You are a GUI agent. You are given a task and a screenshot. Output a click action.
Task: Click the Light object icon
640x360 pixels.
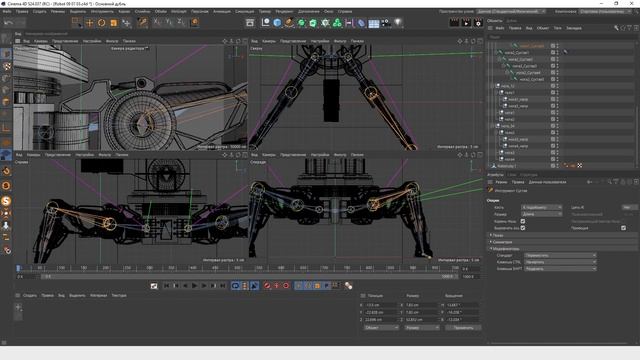tap(398, 23)
